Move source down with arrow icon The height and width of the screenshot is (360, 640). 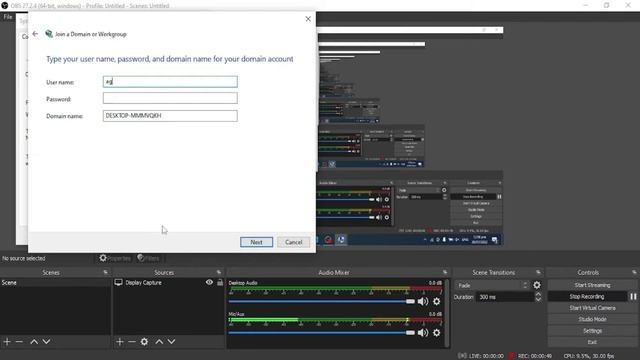pos(171,342)
